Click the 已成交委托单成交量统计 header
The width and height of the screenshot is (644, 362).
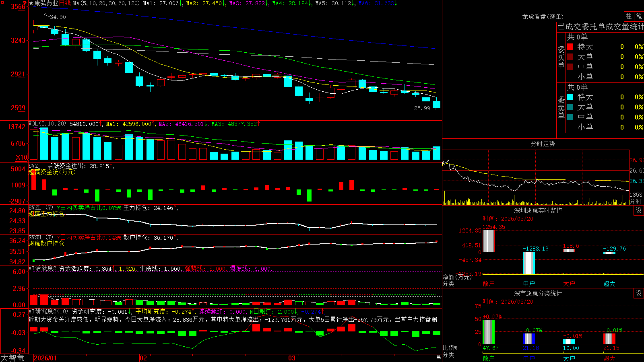[x=601, y=27]
